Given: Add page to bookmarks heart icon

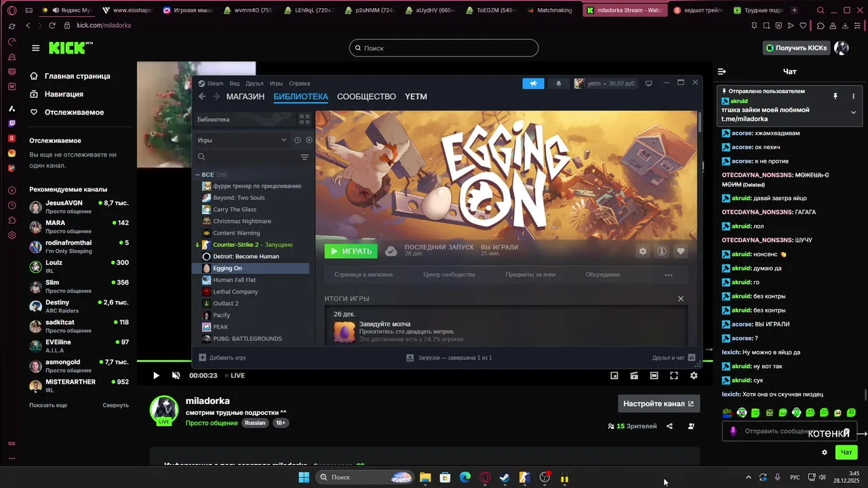Looking at the screenshot, I should [804, 26].
